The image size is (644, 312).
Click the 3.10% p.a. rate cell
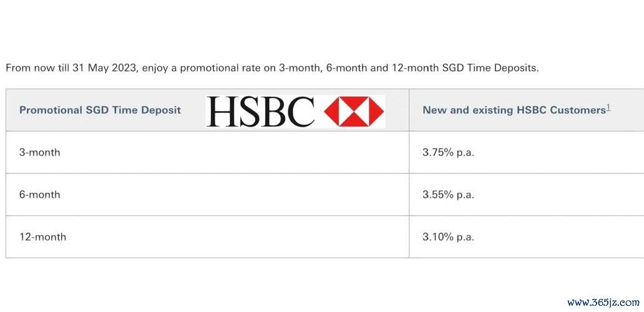448,237
